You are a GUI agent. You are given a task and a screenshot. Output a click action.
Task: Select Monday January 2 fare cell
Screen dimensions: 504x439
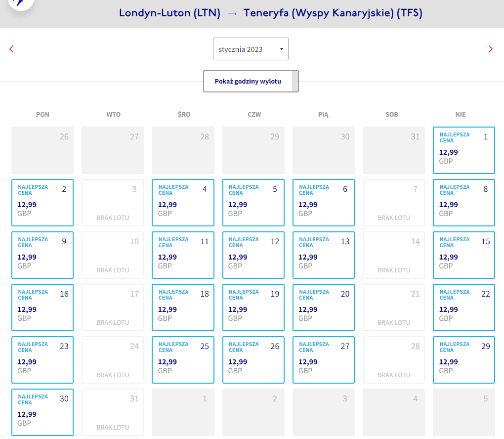[42, 203]
